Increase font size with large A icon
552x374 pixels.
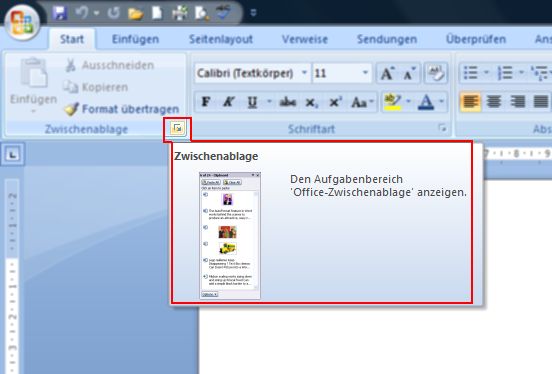(387, 74)
